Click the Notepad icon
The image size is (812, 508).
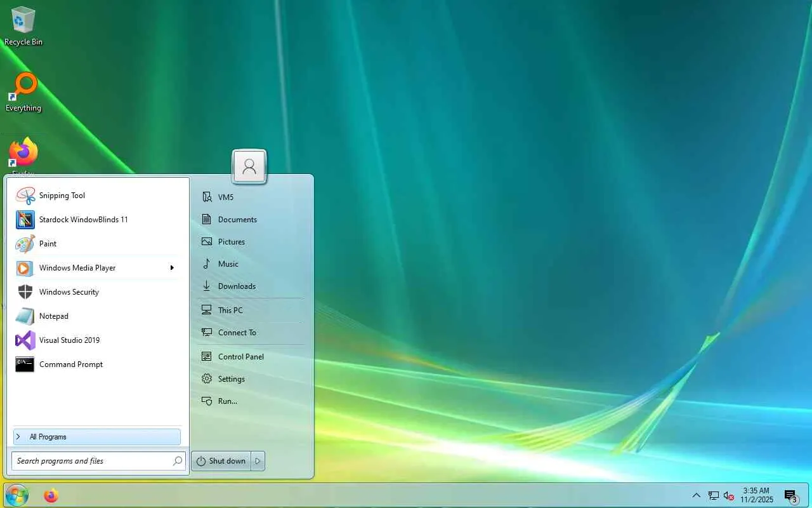coord(25,316)
